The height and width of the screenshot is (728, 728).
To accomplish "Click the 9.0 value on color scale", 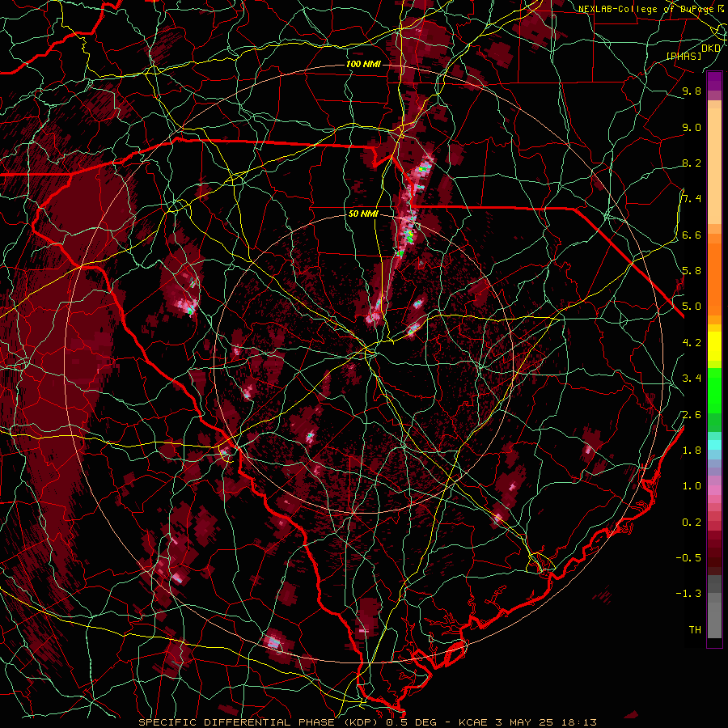I will (x=692, y=127).
